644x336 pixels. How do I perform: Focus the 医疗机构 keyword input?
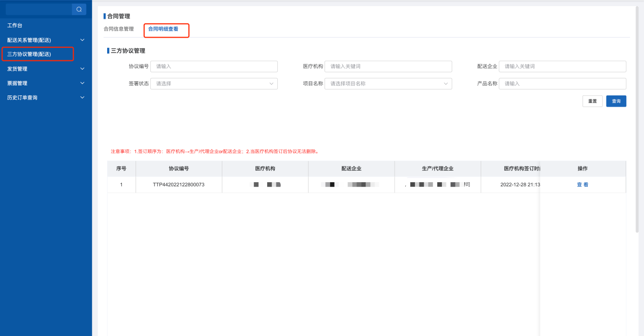pos(388,66)
